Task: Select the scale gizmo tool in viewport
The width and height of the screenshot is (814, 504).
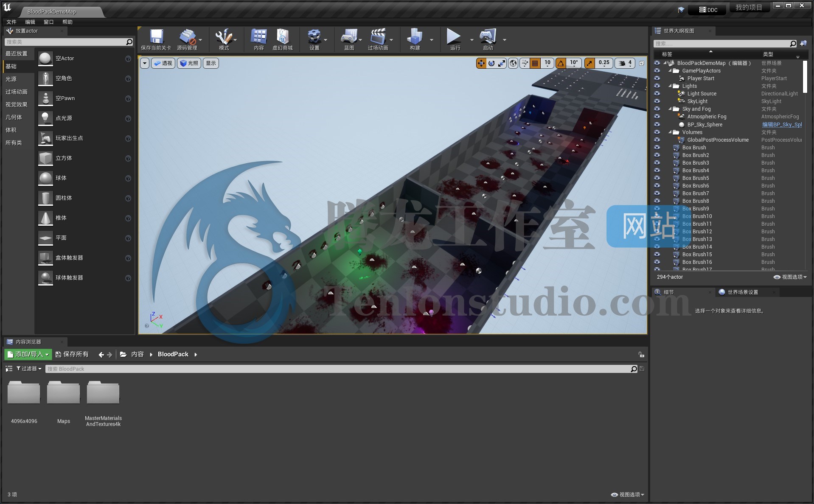Action: (x=502, y=63)
